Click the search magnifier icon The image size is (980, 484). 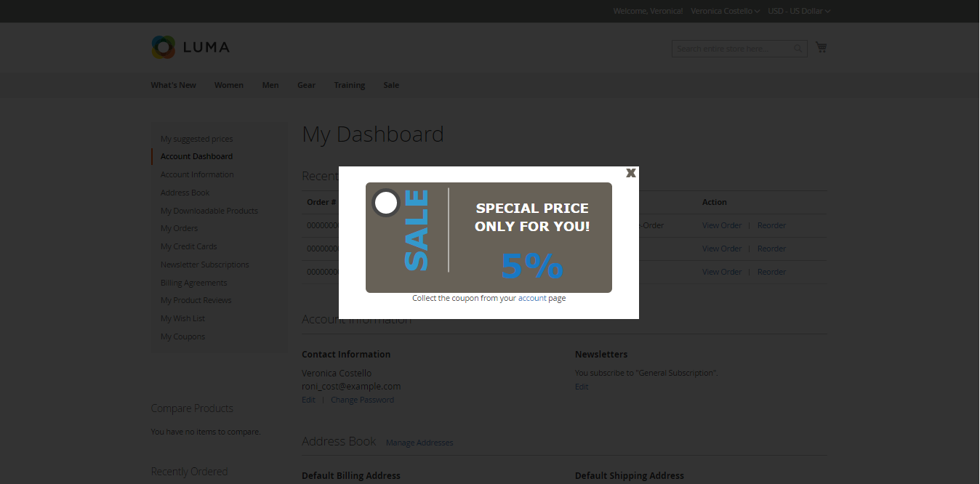pyautogui.click(x=798, y=49)
